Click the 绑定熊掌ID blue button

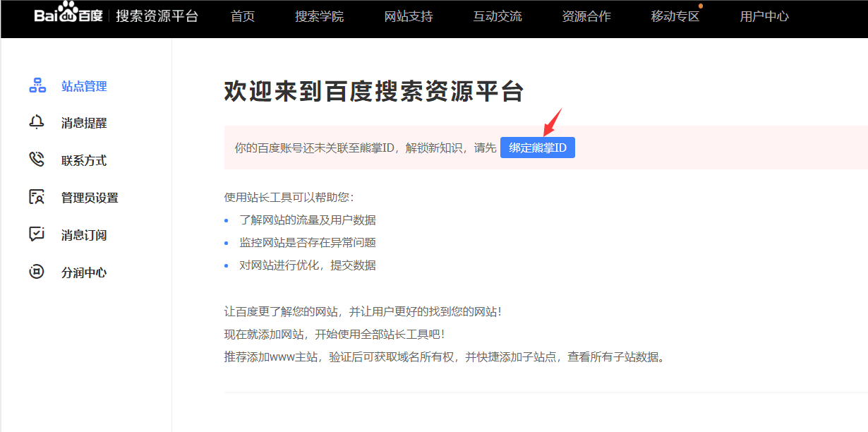coord(538,147)
